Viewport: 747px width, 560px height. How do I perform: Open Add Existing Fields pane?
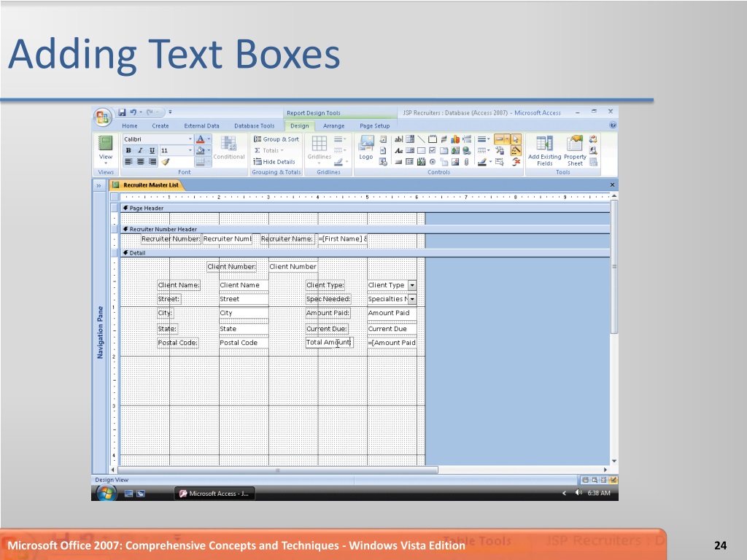(x=544, y=150)
